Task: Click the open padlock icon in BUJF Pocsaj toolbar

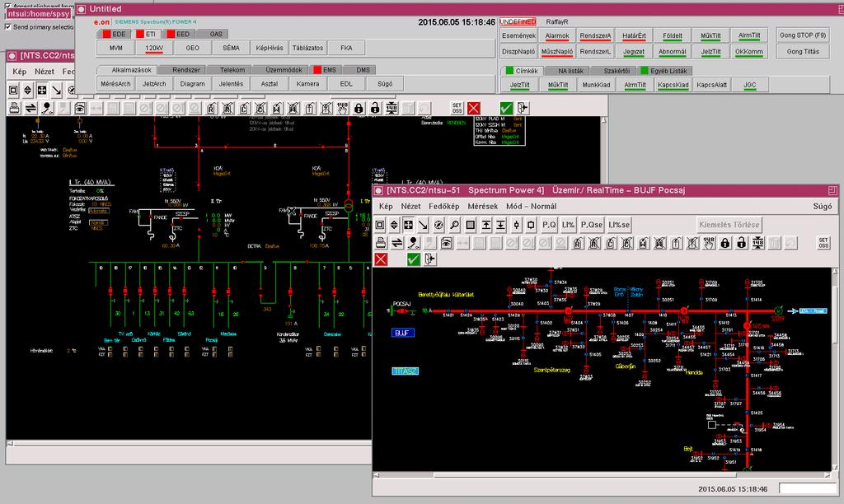Action: coord(741,243)
